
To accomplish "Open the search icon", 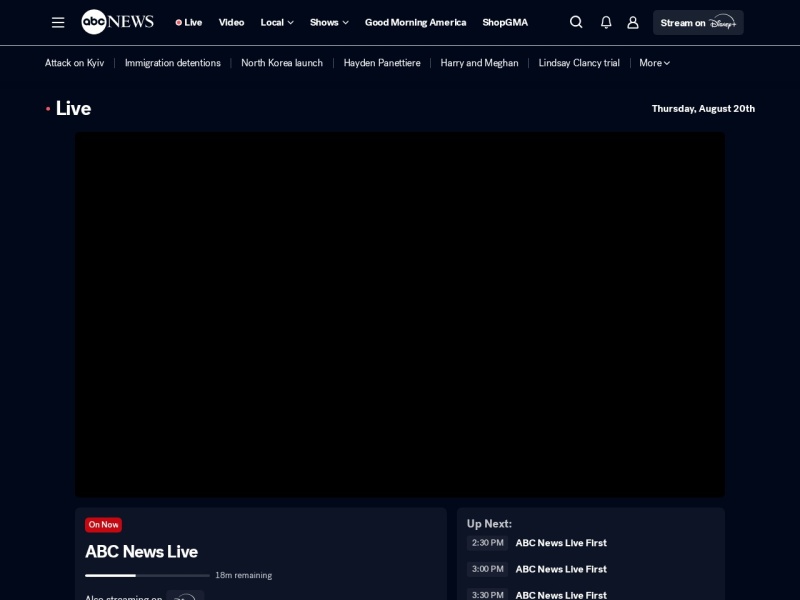I will coord(576,22).
